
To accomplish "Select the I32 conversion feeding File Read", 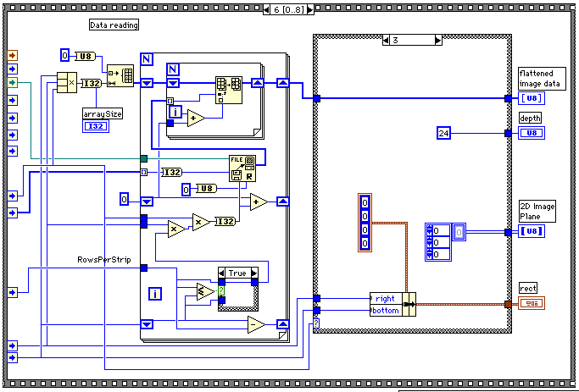I will pyautogui.click(x=172, y=172).
